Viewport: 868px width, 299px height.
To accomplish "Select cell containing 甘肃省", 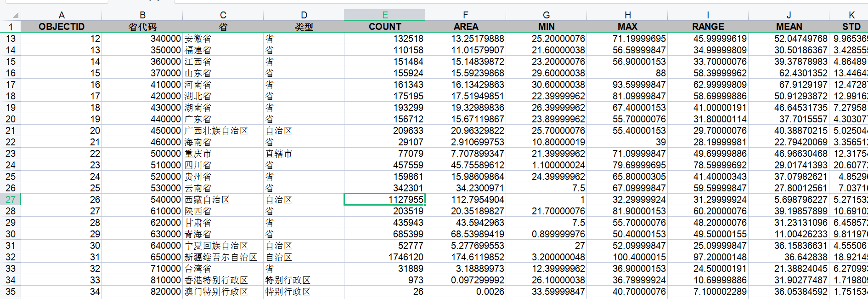I will [x=223, y=223].
